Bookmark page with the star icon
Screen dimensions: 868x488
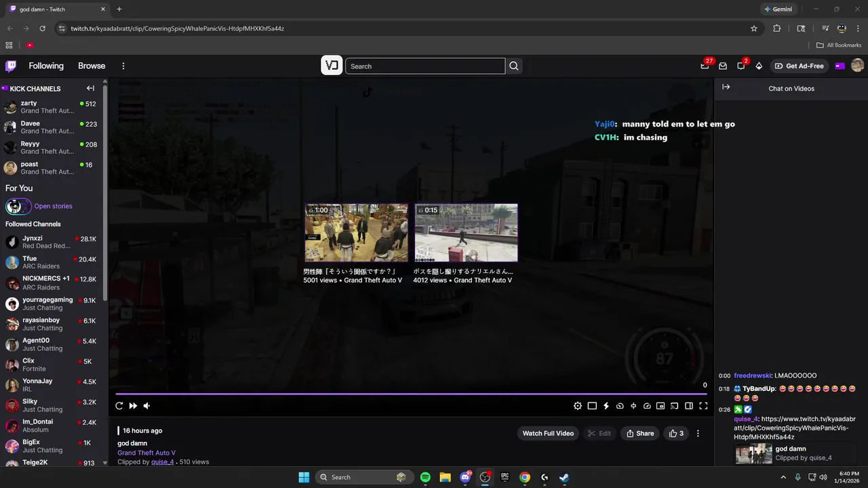(754, 28)
